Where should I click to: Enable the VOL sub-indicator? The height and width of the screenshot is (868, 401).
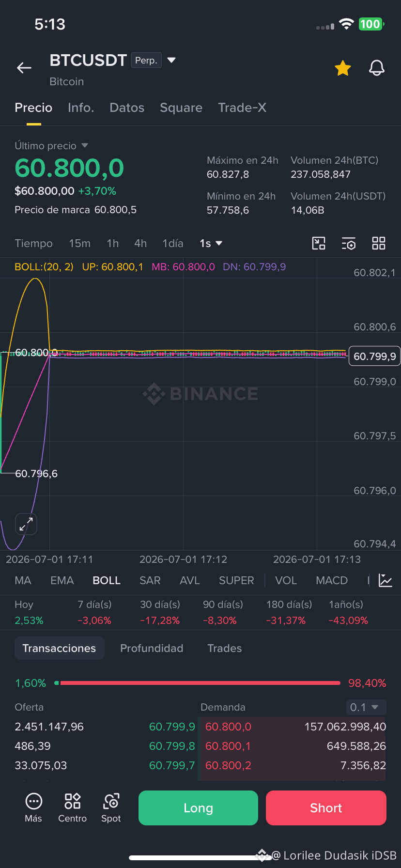pos(286,580)
